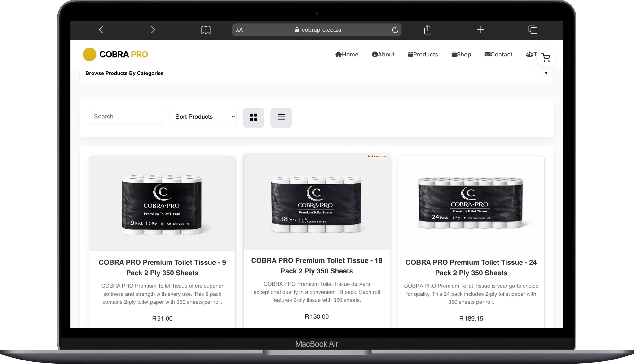634x364 pixels.
Task: Go to the Home menu item
Action: click(347, 54)
